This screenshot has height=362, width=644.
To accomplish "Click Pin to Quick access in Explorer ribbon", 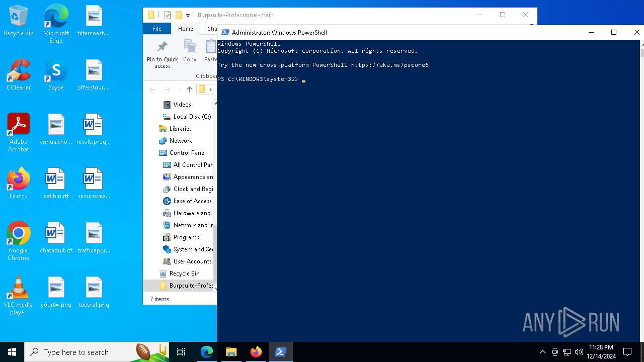I will 162,55.
